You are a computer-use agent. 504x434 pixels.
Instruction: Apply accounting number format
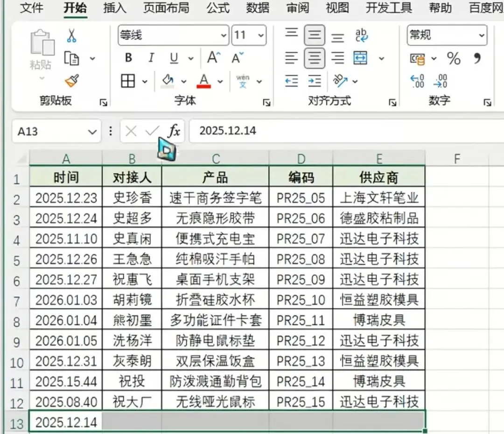coord(418,58)
